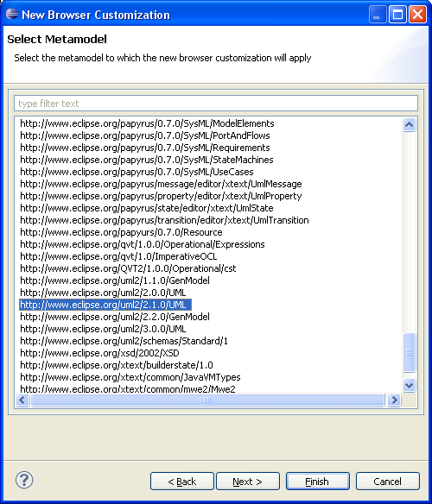Select the xtext/UmlProperty metamodel entry
The image size is (432, 504).
(161, 196)
